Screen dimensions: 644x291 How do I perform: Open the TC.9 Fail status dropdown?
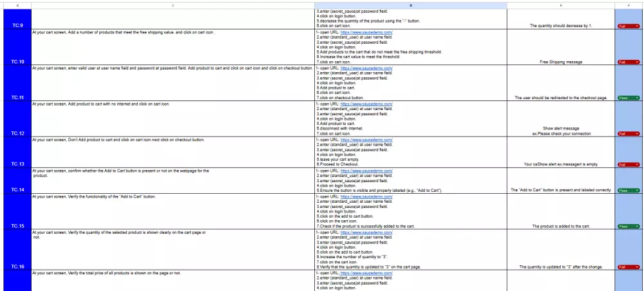629,26
